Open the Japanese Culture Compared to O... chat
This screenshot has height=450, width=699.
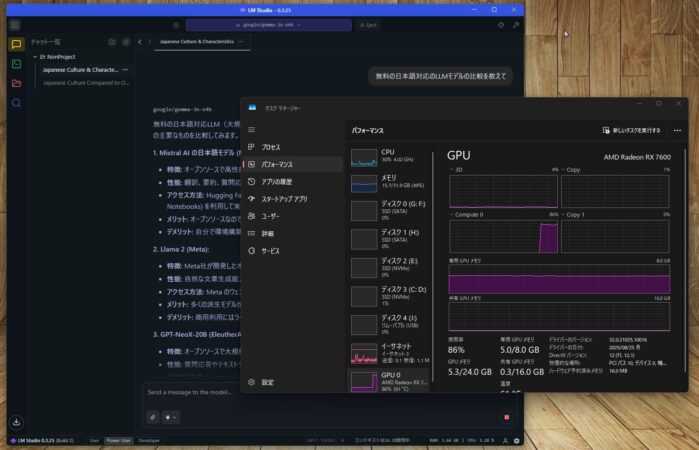(x=86, y=83)
